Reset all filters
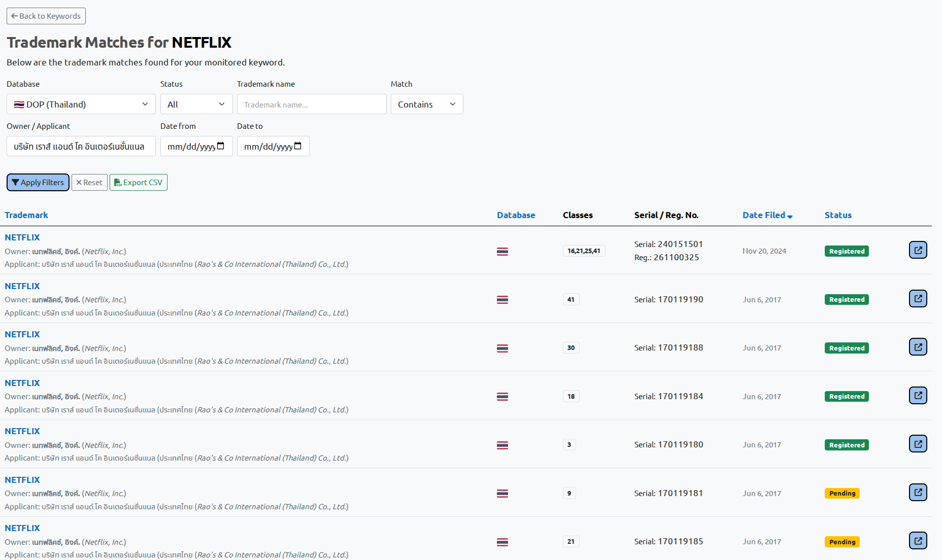 89,182
